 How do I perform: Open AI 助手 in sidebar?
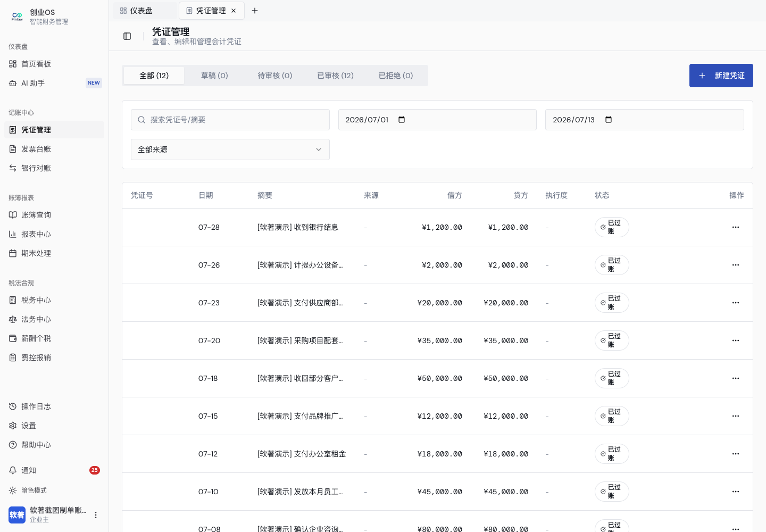(x=54, y=83)
